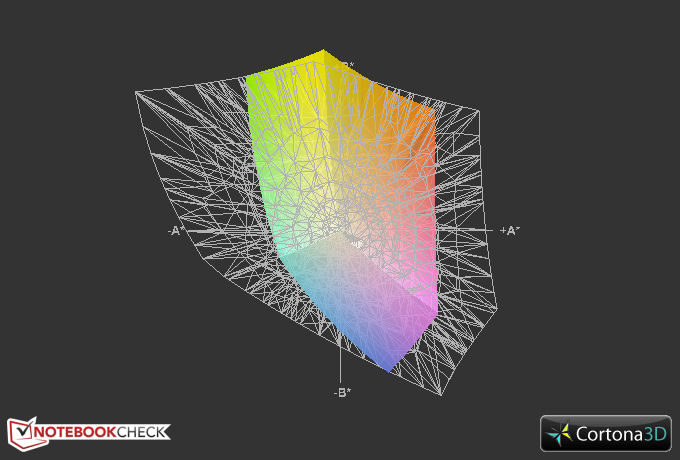Screen dimensions: 680x460
Task: Select the lime green upper-left gamut edge
Action: 256,110
